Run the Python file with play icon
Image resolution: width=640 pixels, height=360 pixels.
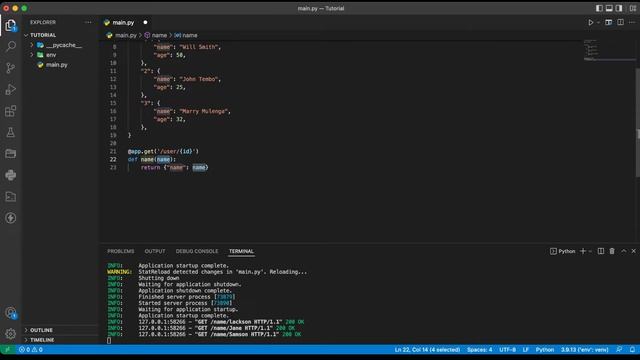click(591, 22)
